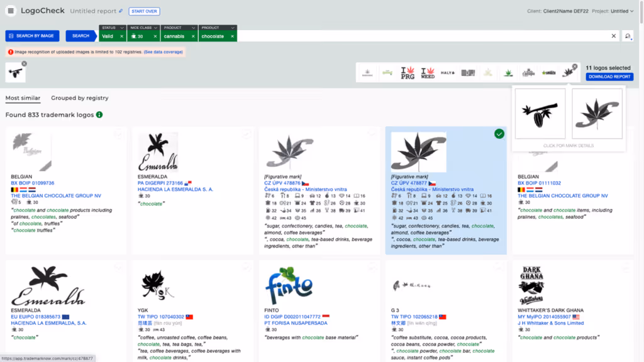This screenshot has width=644, height=362.
Task: Remove the Nice class 30 filter chip
Action: pyautogui.click(x=155, y=36)
